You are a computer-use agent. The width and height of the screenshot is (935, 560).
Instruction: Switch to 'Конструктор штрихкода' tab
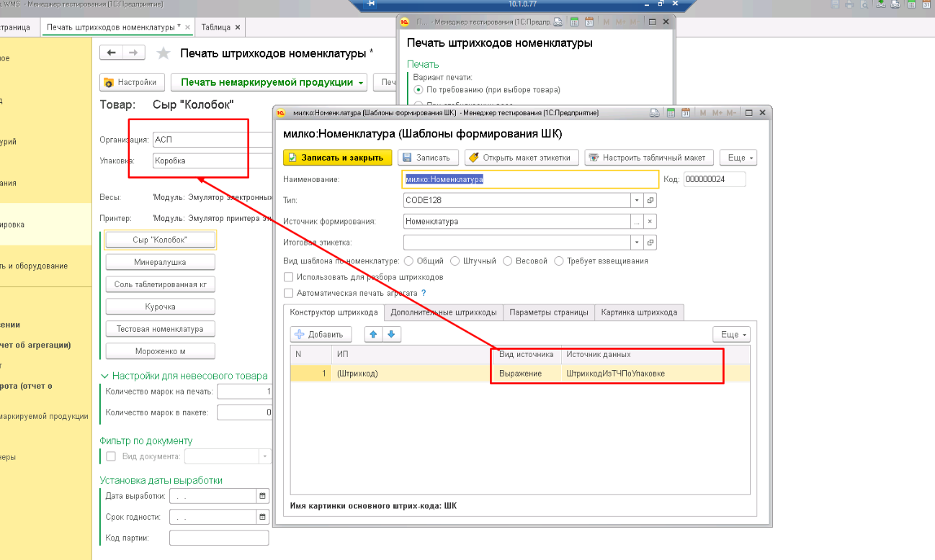334,312
